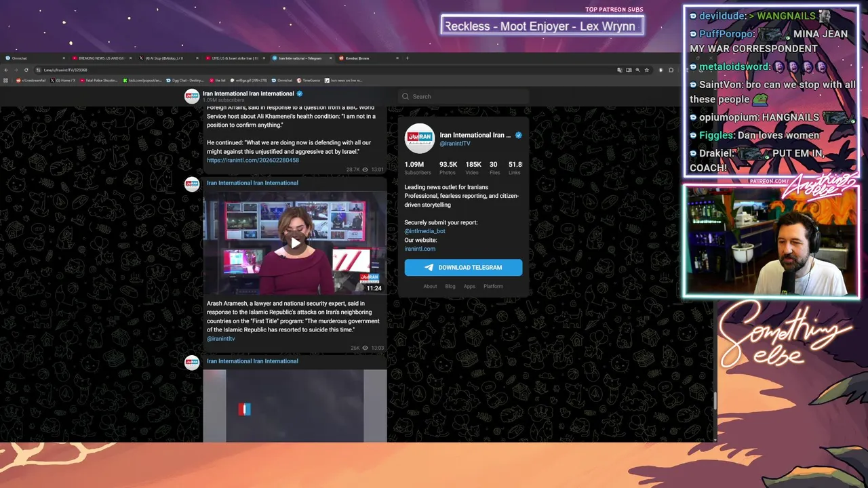Screen dimensions: 868x488
Task: Click the avatar beside the Arash Aramesh post
Action: [x=192, y=184]
